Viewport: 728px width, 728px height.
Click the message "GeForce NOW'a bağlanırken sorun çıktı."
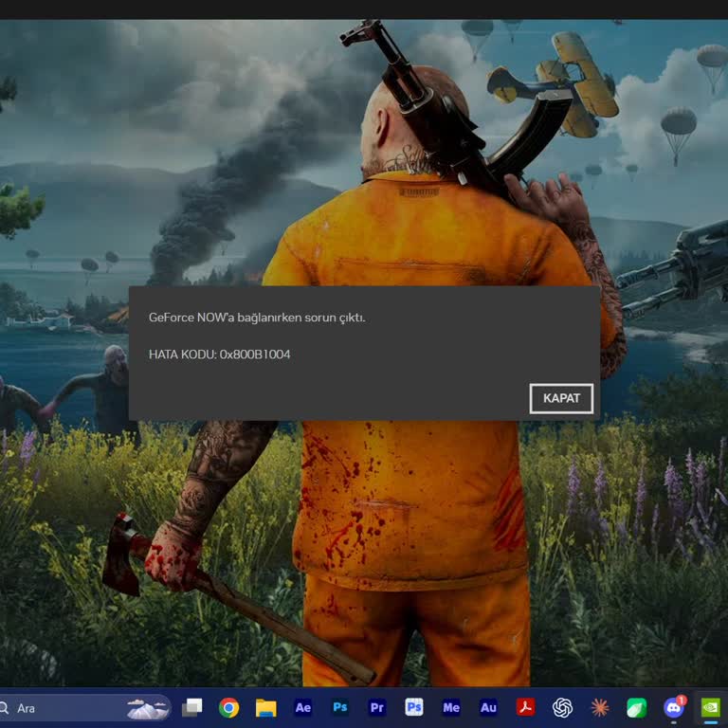[x=257, y=318]
